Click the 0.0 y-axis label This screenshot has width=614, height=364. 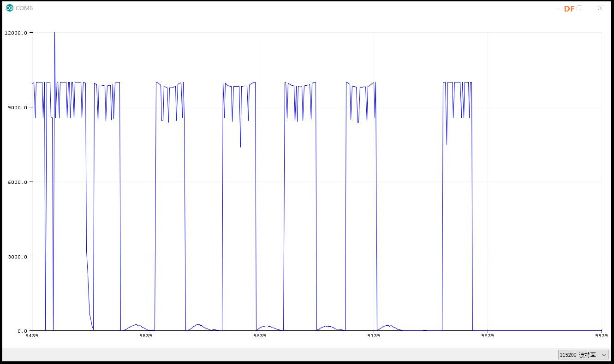coord(22,331)
